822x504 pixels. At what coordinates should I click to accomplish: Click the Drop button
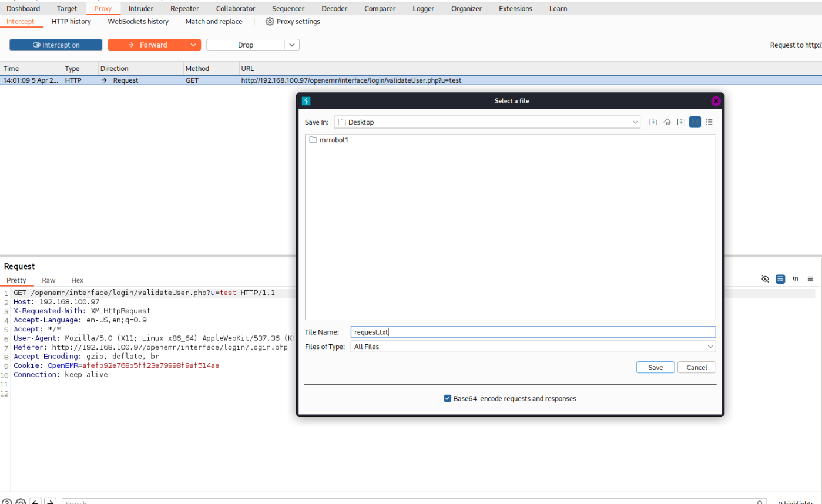tap(246, 45)
